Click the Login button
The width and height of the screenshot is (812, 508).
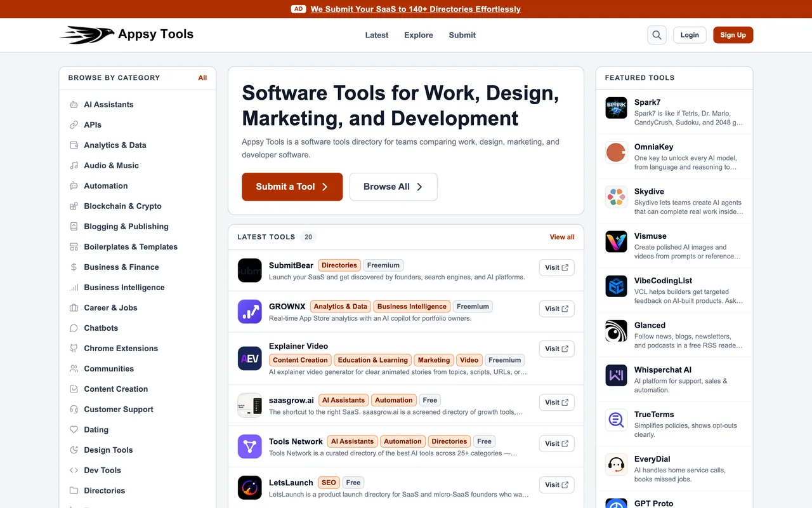point(690,35)
